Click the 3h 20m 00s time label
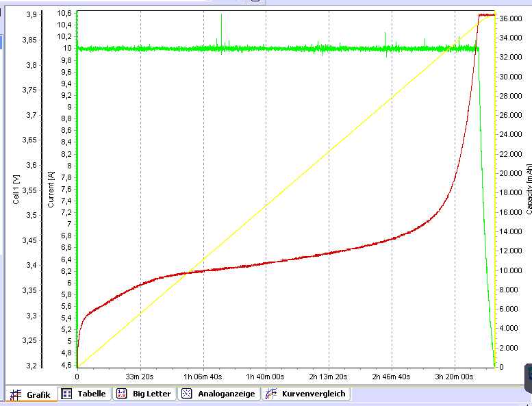The height and width of the screenshot is (406, 532). click(455, 377)
